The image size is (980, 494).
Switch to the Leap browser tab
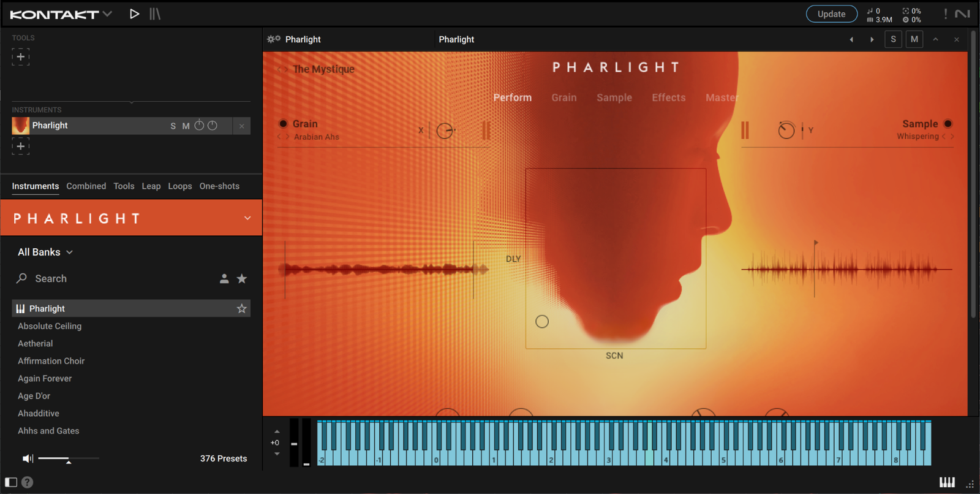coord(151,186)
